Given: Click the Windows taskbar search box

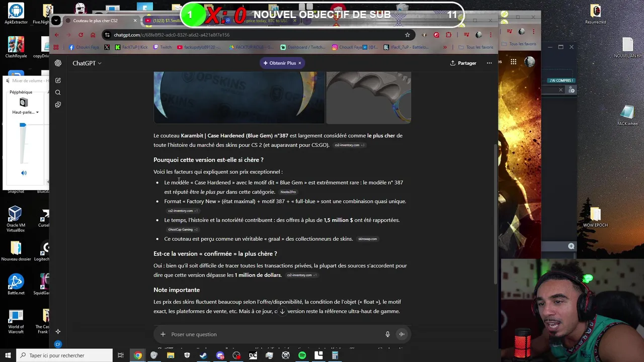Looking at the screenshot, I should [x=63, y=355].
